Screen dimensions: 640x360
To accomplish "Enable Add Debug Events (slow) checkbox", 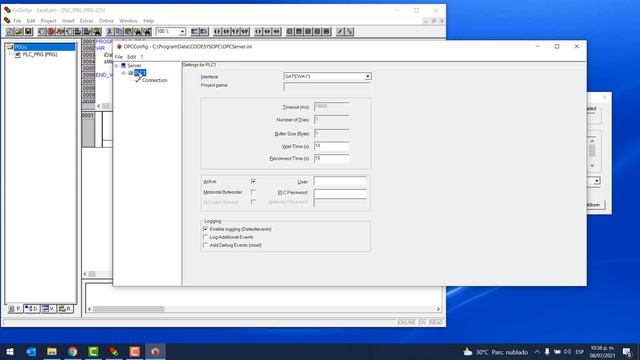I will click(205, 245).
